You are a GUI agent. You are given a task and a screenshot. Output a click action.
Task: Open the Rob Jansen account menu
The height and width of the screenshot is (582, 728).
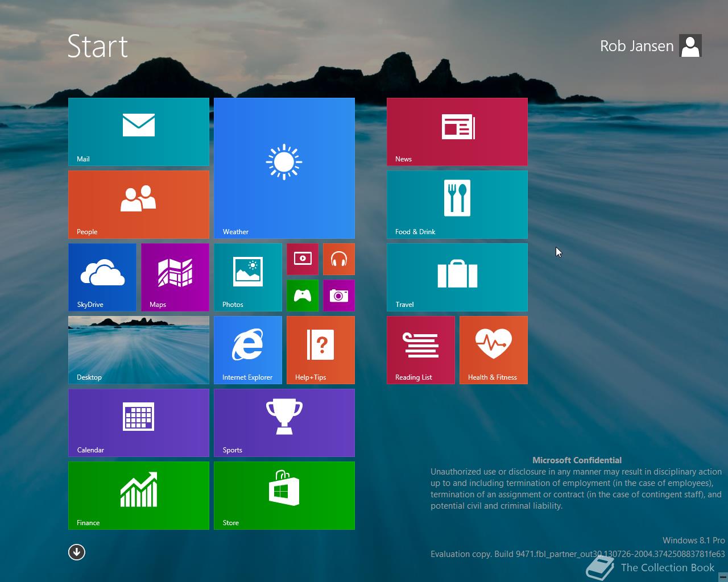coord(637,46)
